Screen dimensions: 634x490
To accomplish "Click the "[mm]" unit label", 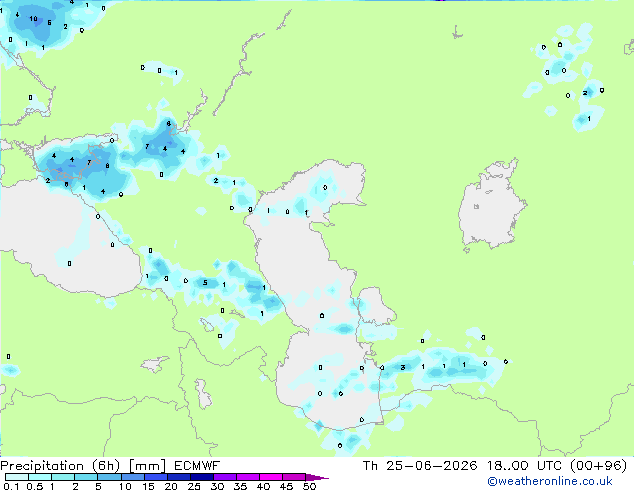I will (x=147, y=466).
